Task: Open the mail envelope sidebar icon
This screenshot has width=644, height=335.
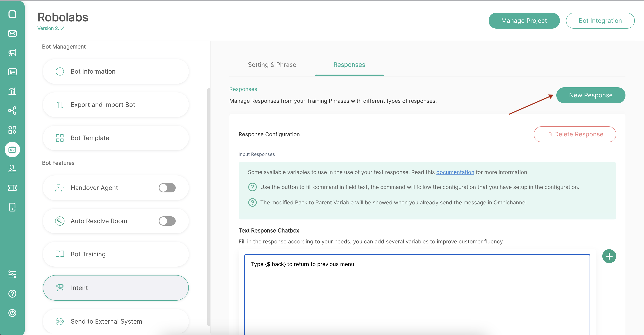Action: (x=12, y=33)
